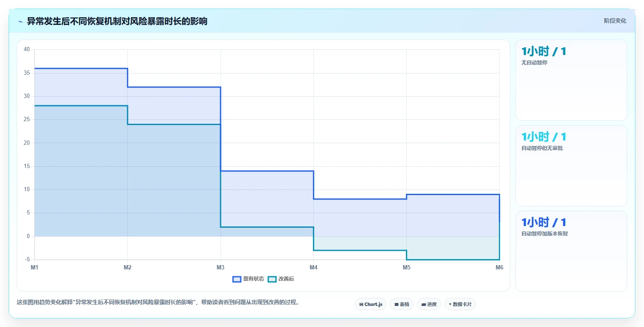The height and width of the screenshot is (327, 644).
Task: Click the M1 x-axis label
Action: (x=34, y=267)
